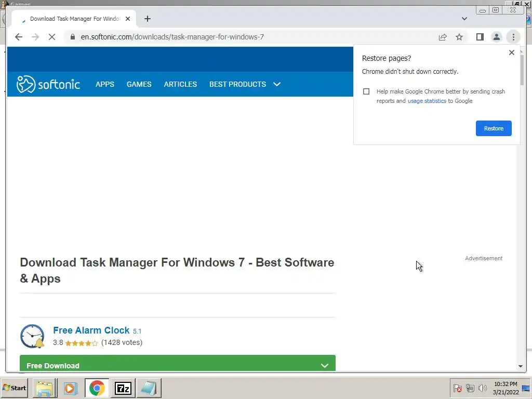Launch Windows Media Player from taskbar
The image size is (532, 399).
[71, 388]
